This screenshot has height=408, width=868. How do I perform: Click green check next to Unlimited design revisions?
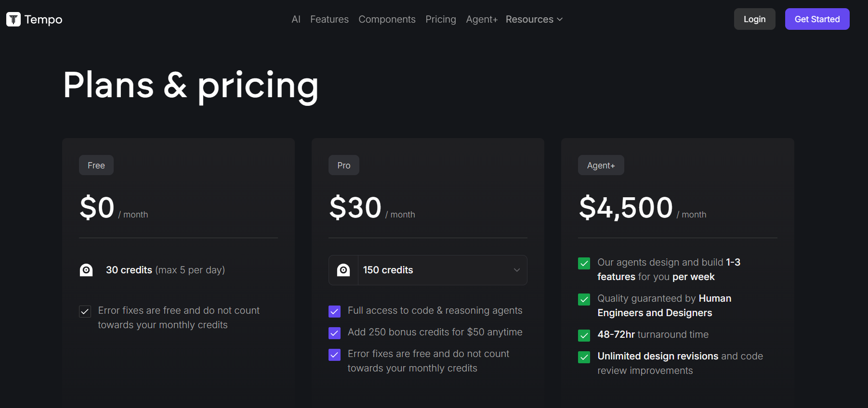click(x=584, y=357)
